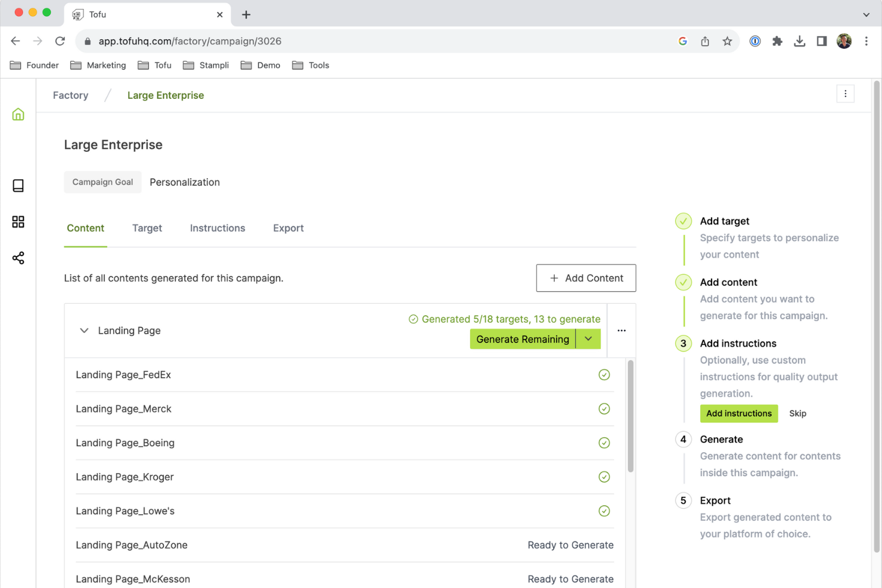Open the Chrome profile avatar

click(844, 41)
